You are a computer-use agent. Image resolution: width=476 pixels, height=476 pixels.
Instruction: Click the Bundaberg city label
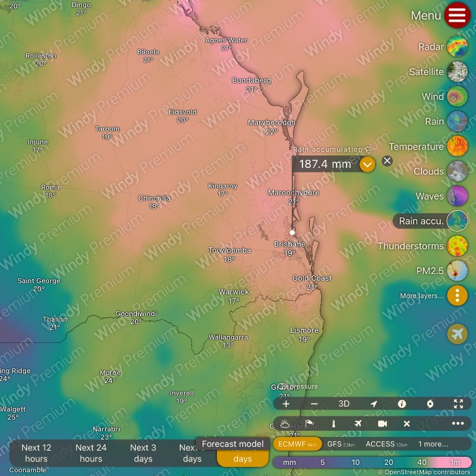252,81
